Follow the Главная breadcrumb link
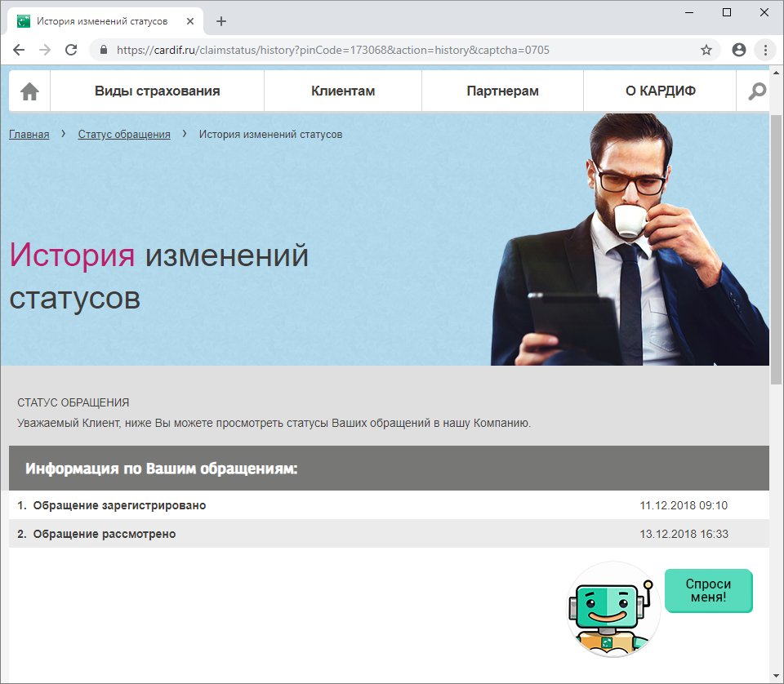 pyautogui.click(x=29, y=135)
